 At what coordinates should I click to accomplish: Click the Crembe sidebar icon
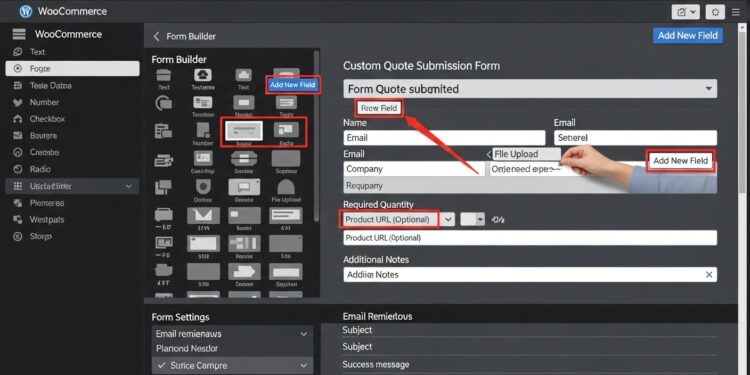click(18, 153)
